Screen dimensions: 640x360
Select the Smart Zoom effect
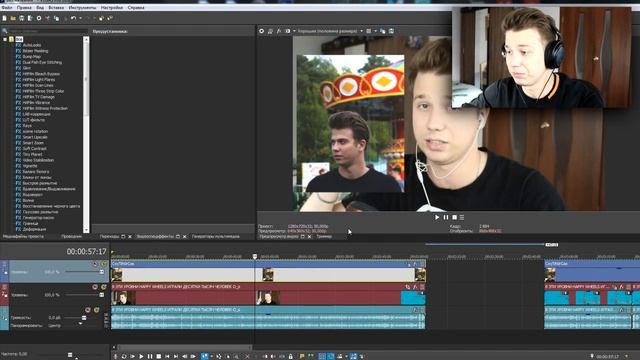33,143
